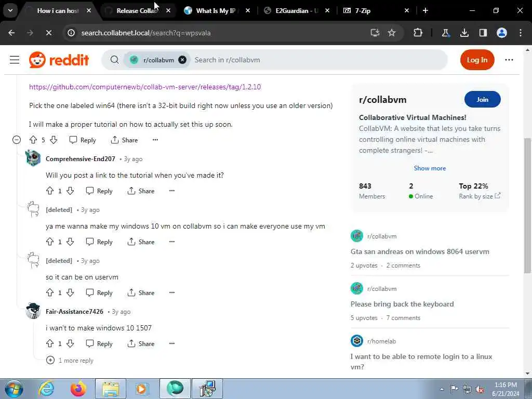The image size is (532, 399).
Task: Open the Reddit hamburger menu
Action: coord(15,60)
